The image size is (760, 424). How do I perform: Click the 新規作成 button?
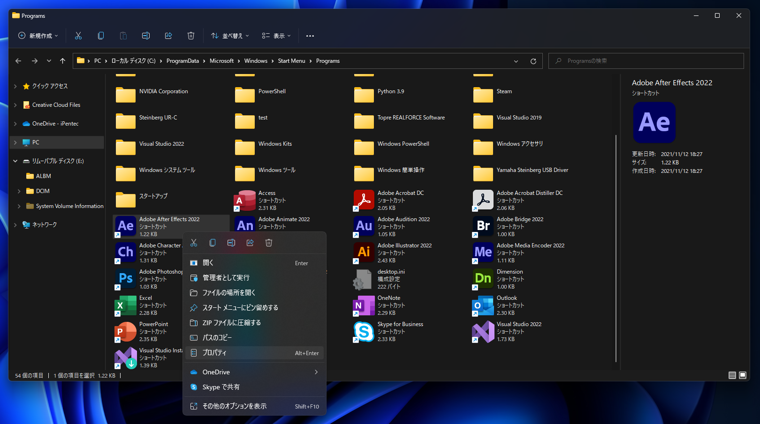click(38, 36)
